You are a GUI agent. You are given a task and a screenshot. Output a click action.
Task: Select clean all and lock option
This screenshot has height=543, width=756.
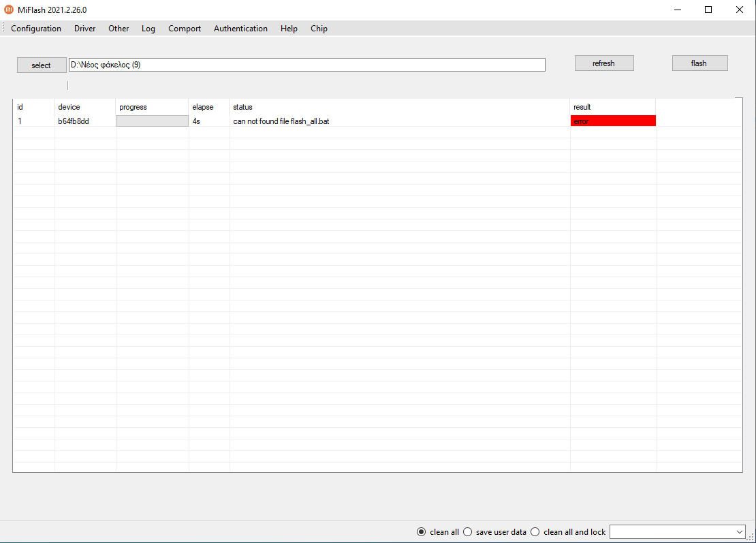[569, 532]
